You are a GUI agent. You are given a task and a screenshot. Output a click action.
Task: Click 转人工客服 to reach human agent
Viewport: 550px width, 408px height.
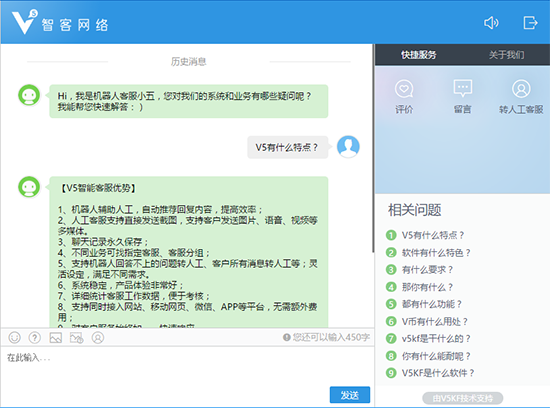(x=521, y=96)
